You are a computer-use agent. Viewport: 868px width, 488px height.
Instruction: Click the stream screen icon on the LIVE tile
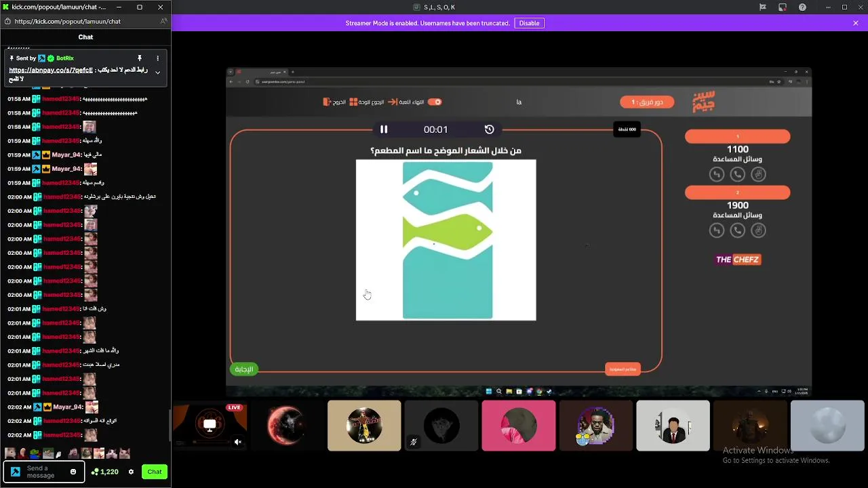[x=210, y=424]
